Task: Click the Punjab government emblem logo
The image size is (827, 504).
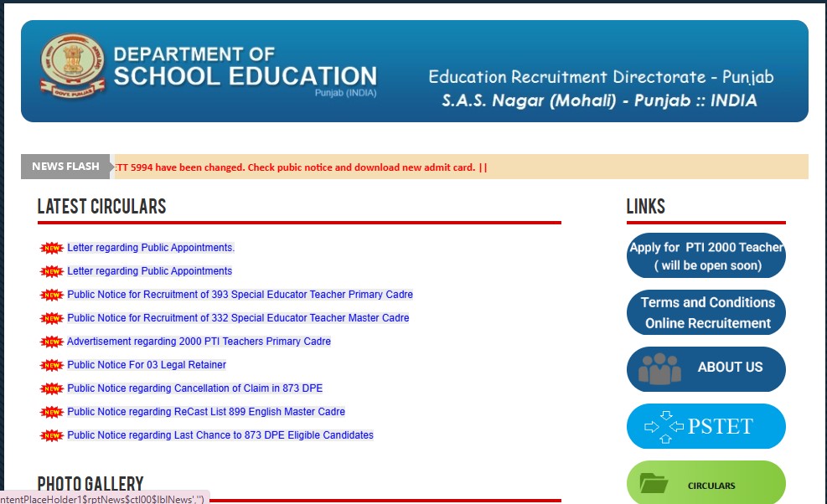Action: point(72,66)
